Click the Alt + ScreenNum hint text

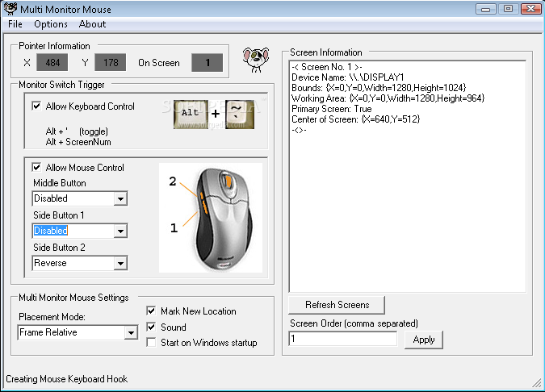(x=78, y=142)
